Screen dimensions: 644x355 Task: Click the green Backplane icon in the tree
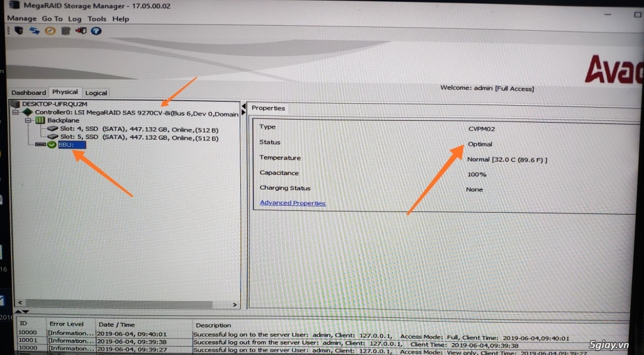click(x=40, y=120)
